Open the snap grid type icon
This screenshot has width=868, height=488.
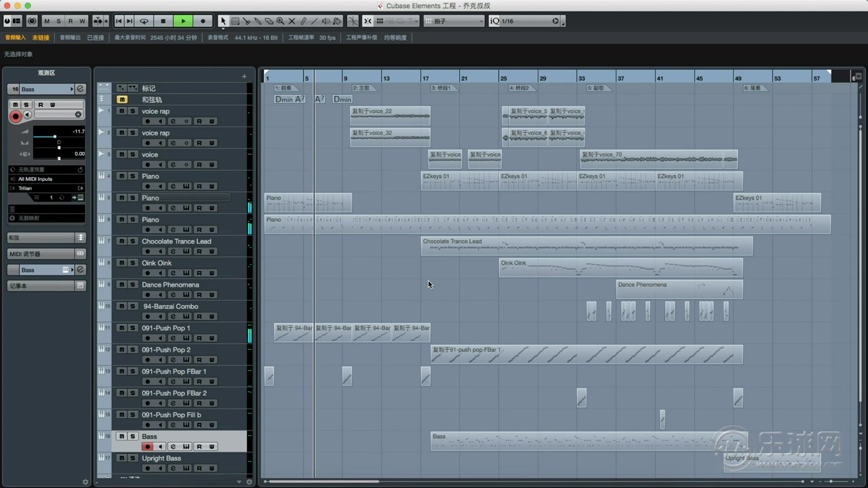tap(380, 21)
